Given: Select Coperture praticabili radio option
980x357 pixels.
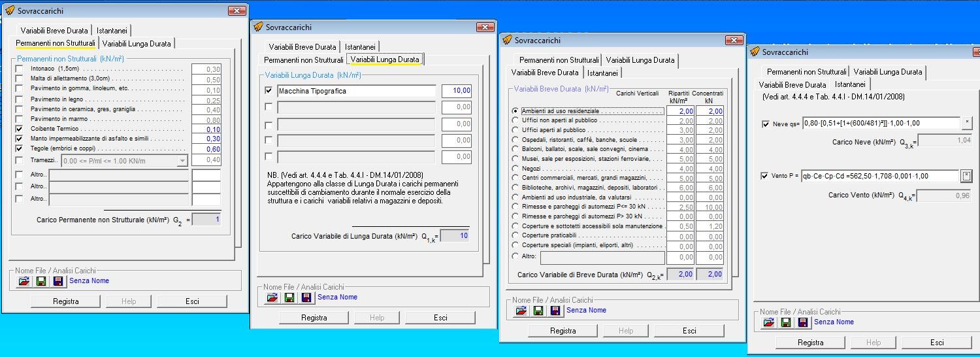Looking at the screenshot, I should (515, 235).
